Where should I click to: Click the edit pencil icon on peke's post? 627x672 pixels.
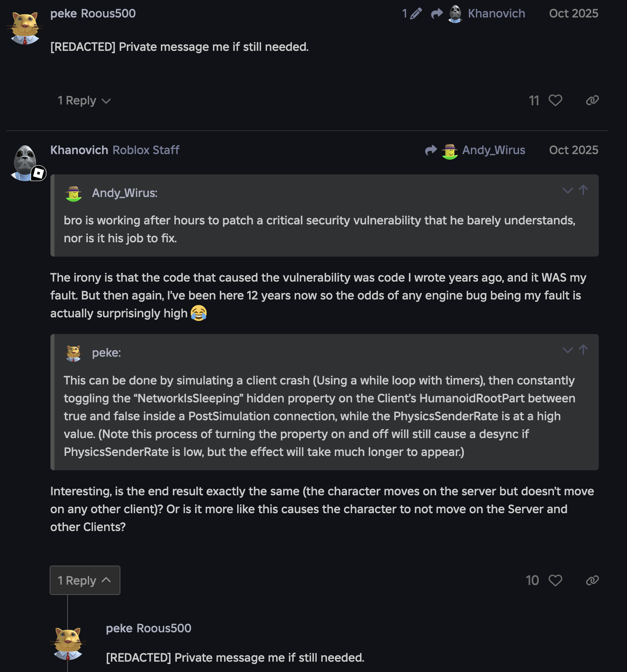[x=415, y=14]
